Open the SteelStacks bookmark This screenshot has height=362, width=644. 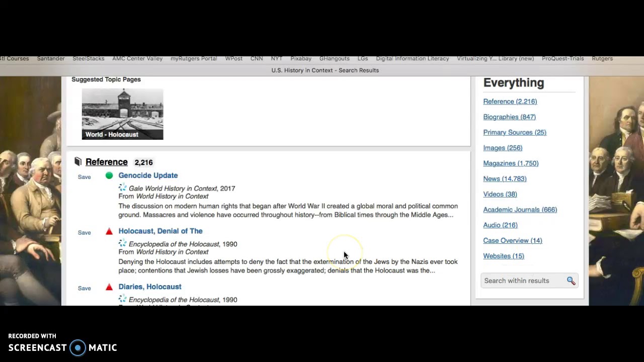pos(89,58)
